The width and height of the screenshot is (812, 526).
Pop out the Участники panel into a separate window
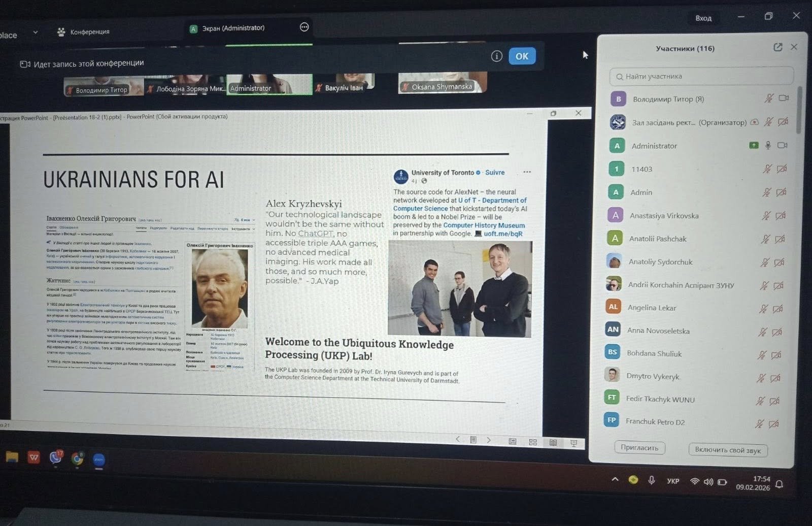pos(777,47)
